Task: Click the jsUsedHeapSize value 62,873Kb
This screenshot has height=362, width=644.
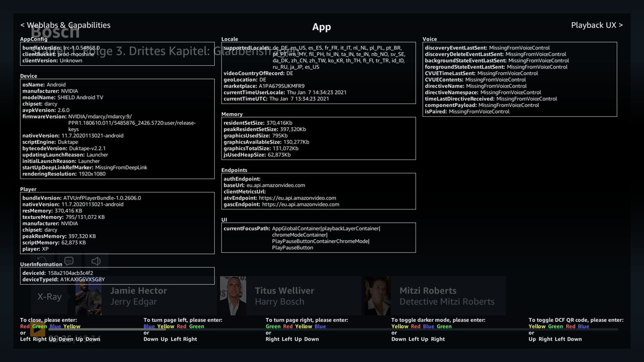Action: [279, 155]
